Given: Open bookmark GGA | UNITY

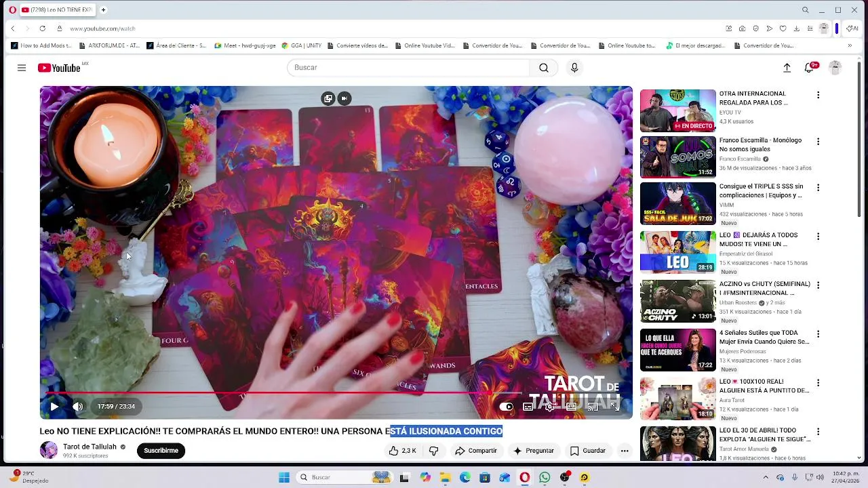Looking at the screenshot, I should coord(302,46).
